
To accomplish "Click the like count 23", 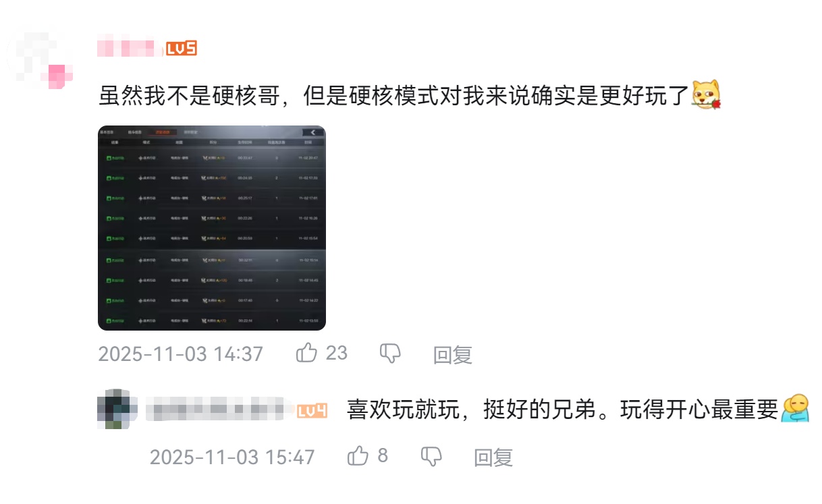I will click(337, 353).
